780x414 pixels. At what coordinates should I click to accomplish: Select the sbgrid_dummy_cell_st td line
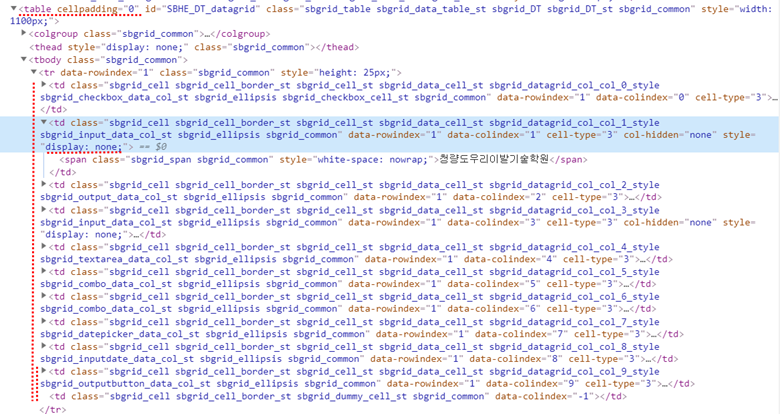point(338,397)
